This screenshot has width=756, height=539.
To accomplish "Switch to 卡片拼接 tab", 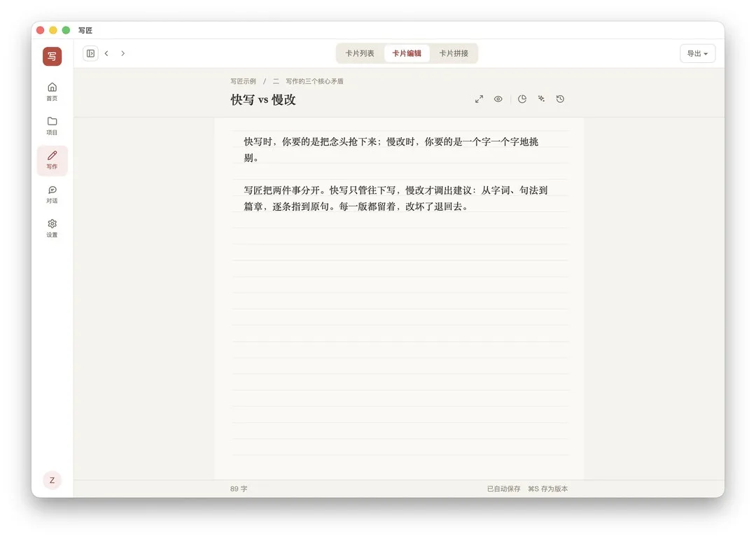I will coord(454,53).
